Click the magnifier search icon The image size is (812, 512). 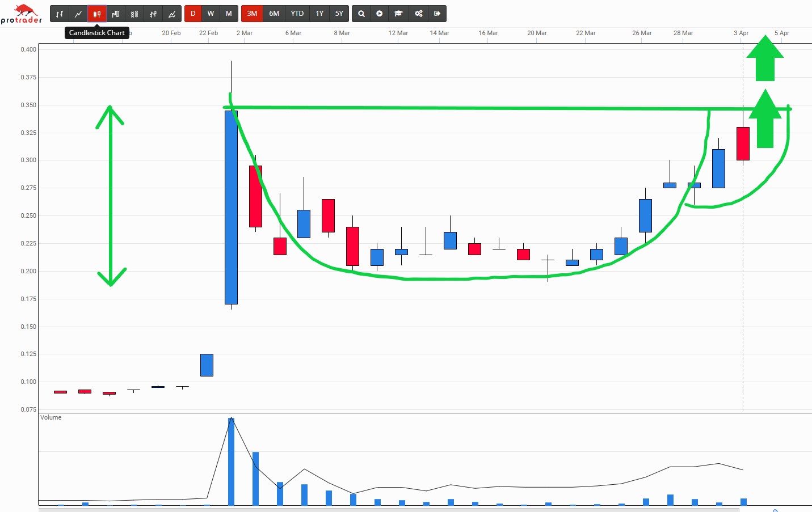[x=361, y=14]
